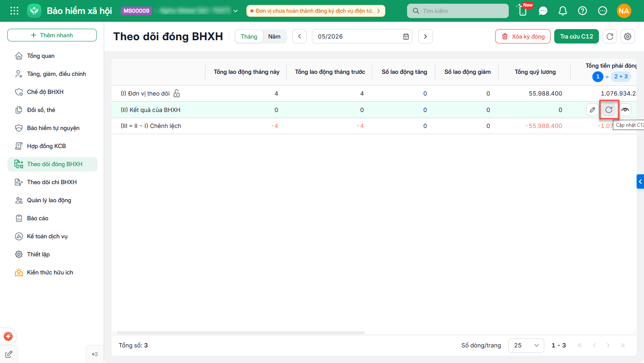Go to next month arrow
Screen dimensions: 644x363
[x=426, y=37]
